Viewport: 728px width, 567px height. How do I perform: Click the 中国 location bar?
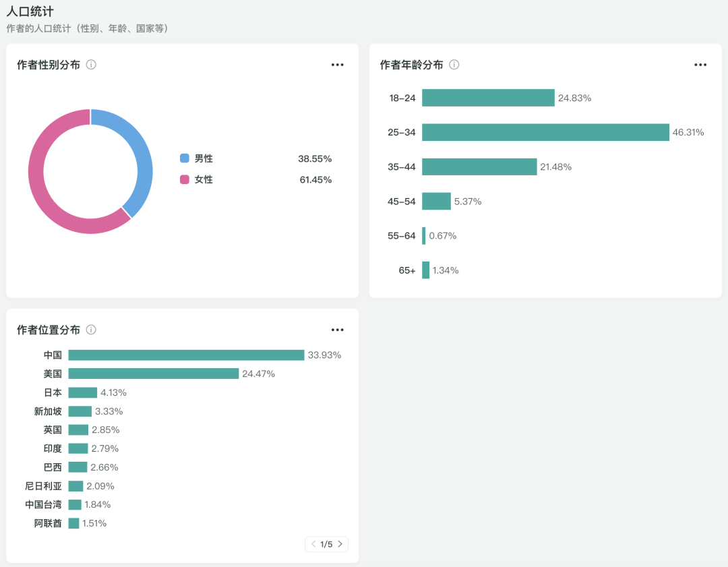[186, 355]
